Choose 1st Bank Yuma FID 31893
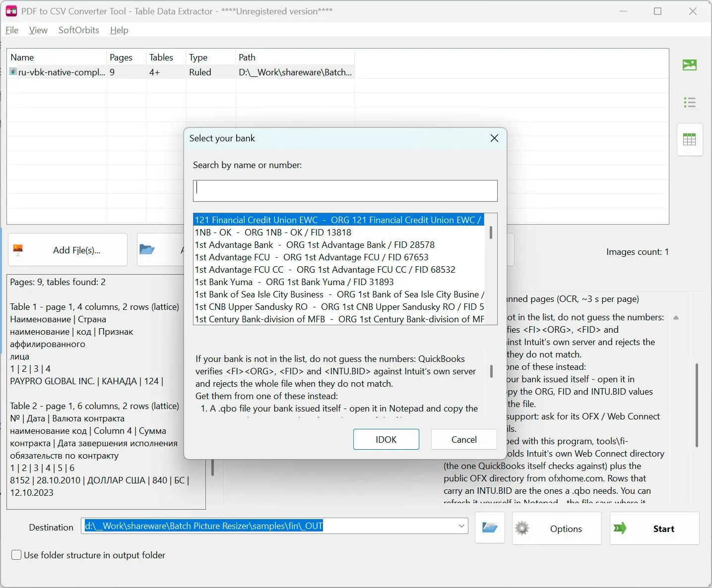Image resolution: width=712 pixels, height=588 pixels. [338, 282]
